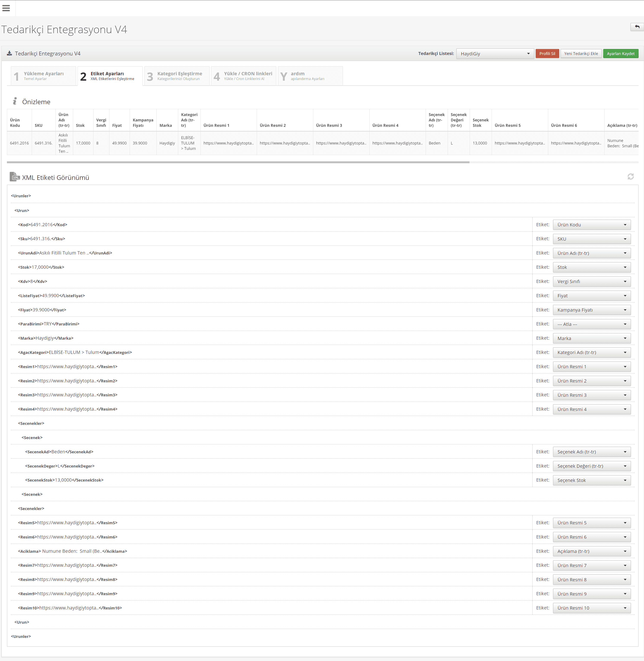Click the refresh icon beside XML Etiketi Görünümü
The image size is (644, 661).
point(630,176)
